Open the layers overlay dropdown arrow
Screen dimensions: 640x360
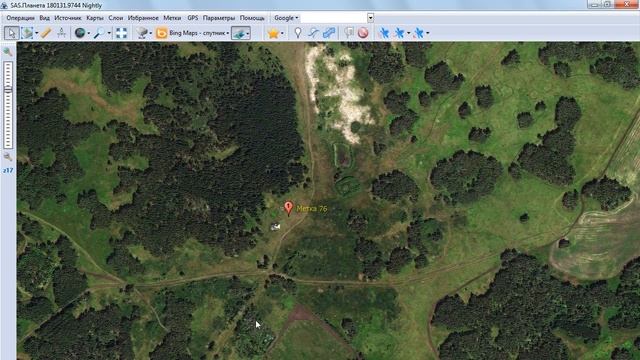[x=248, y=33]
